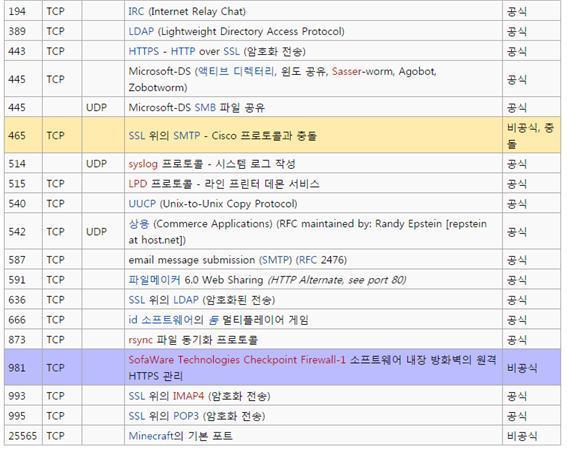Open the Minecraft link in row 25565
The image size is (567, 450).
(151, 436)
